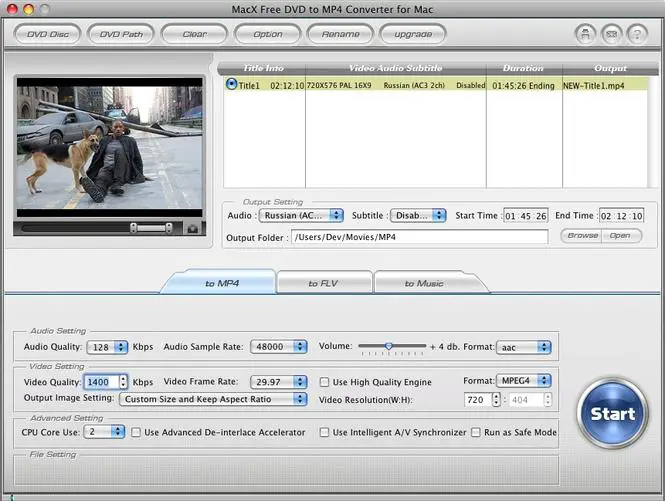Expand the Audio Quality 128 dropdown
Image resolution: width=665 pixels, height=501 pixels.
107,347
